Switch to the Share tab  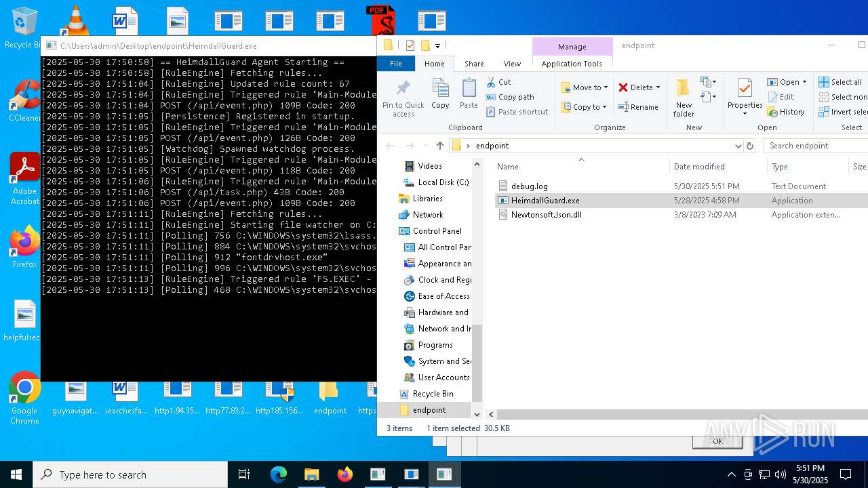pyautogui.click(x=474, y=64)
